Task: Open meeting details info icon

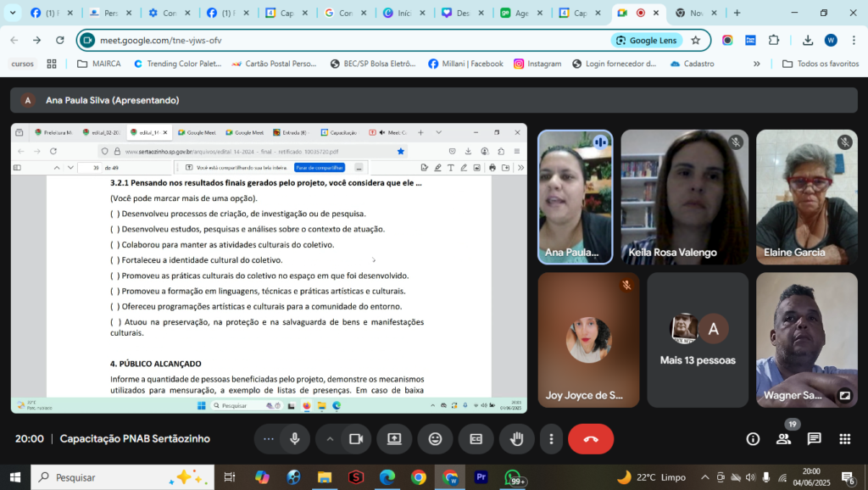Action: pyautogui.click(x=753, y=438)
